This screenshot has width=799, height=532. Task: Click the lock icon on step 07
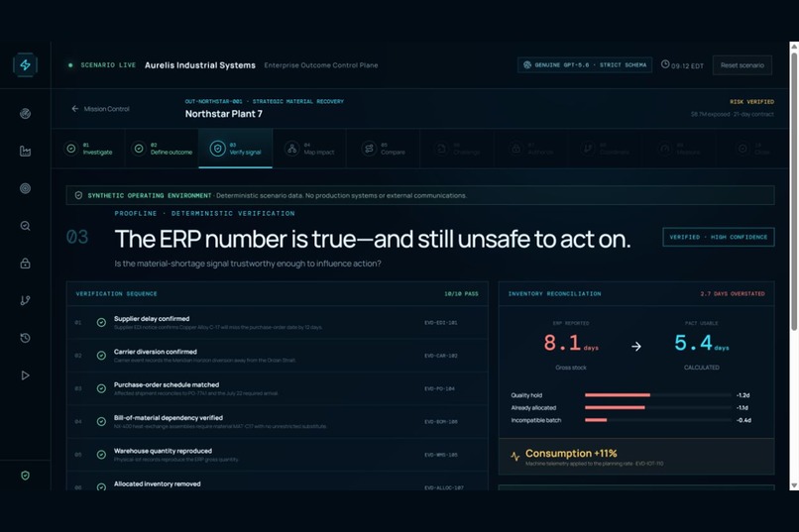[516, 149]
